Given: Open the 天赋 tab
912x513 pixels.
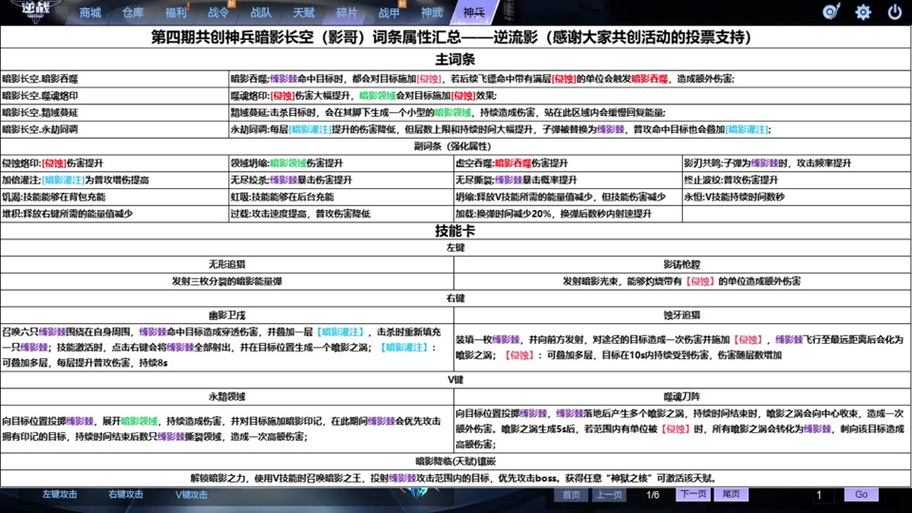Looking at the screenshot, I should [304, 12].
